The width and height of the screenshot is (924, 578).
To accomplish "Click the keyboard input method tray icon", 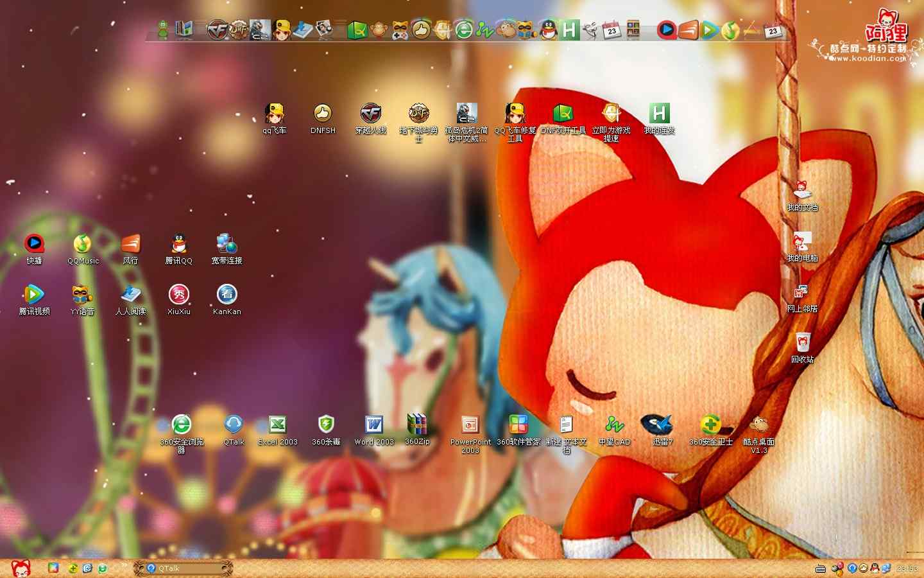I will (820, 569).
